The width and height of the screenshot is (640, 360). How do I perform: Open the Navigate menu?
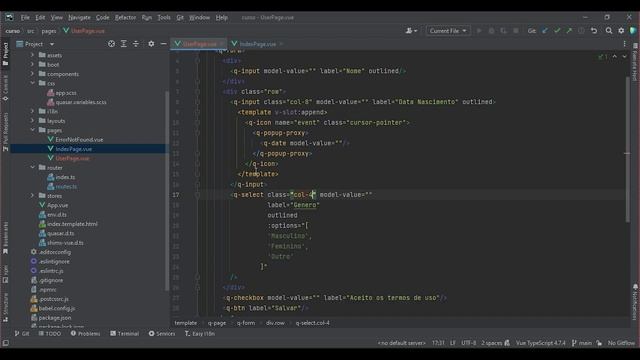coord(79,18)
